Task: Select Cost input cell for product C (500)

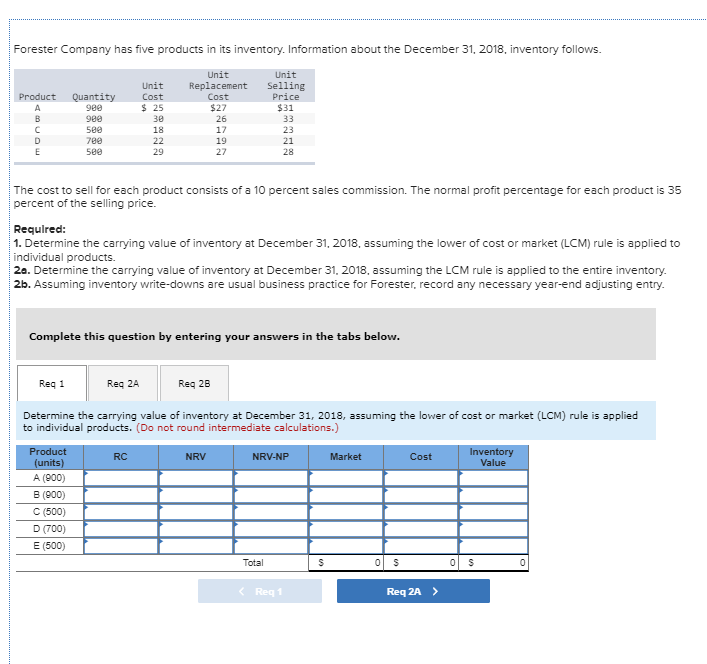Action: [x=421, y=512]
